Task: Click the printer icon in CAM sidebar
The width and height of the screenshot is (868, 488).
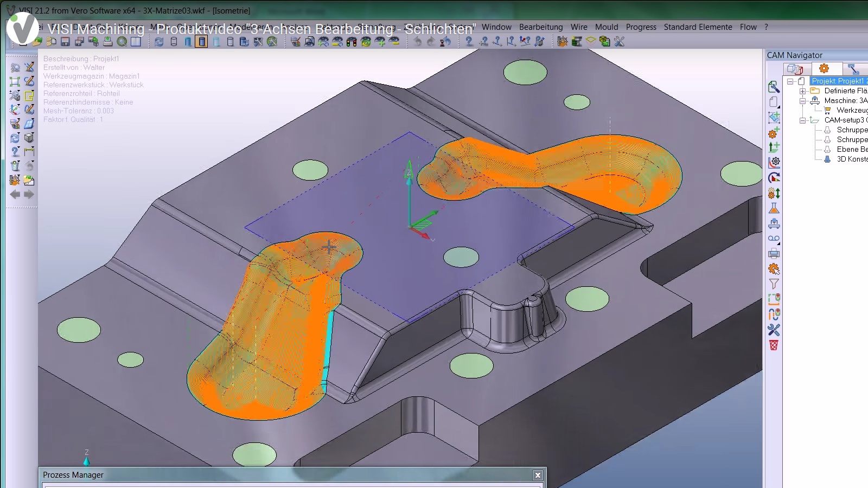Action: pos(774,253)
